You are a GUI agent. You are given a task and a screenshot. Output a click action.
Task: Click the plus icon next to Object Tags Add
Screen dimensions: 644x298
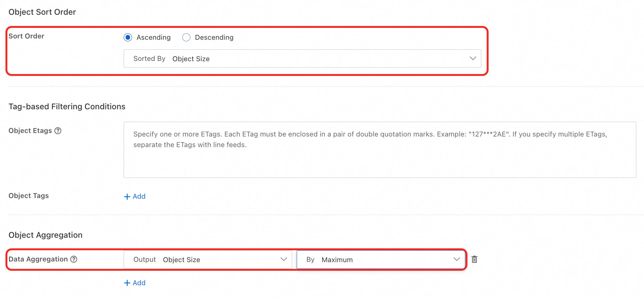click(x=127, y=196)
